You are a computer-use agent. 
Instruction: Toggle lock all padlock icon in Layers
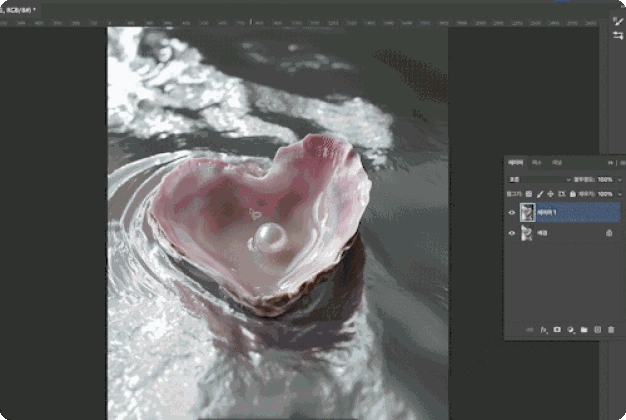point(573,194)
